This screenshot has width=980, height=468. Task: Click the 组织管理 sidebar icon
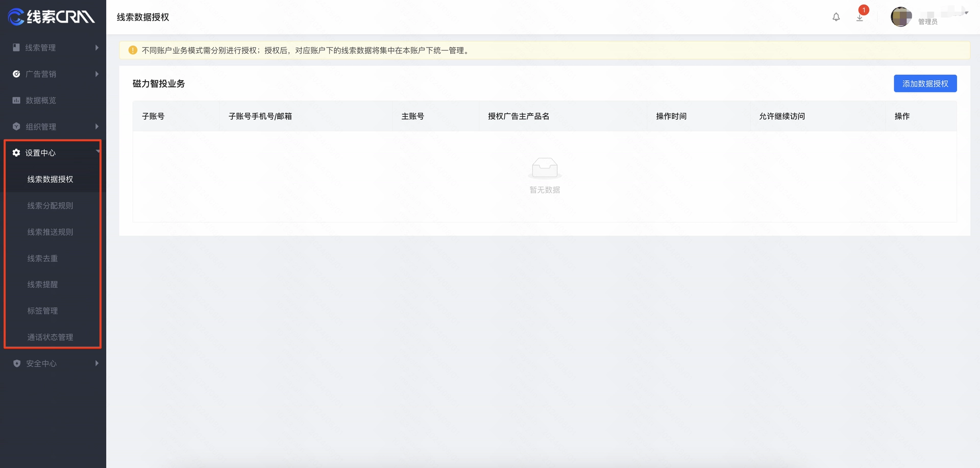coord(16,127)
